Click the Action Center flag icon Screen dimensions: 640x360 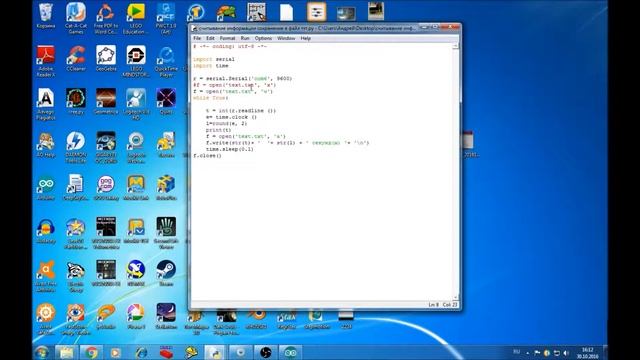pyautogui.click(x=537, y=353)
